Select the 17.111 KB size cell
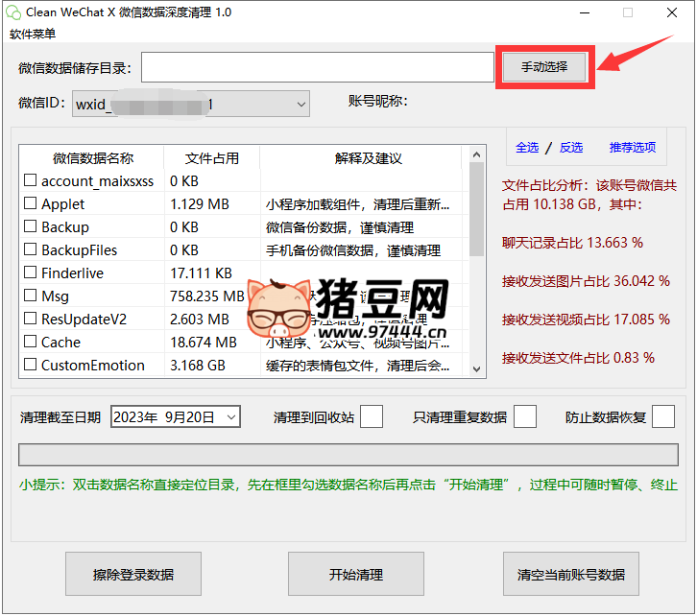The image size is (697, 616). pos(201,273)
